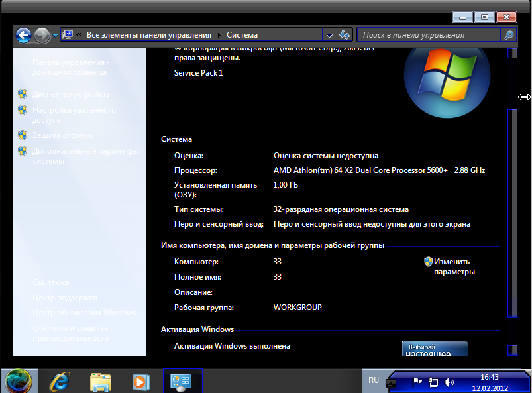Click the vertical scrollbar thumb

coord(512,213)
